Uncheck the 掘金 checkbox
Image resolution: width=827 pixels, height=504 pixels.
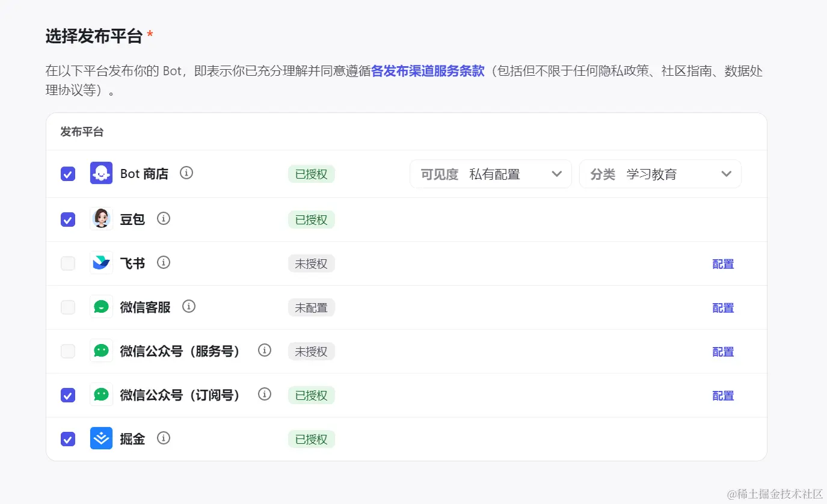click(68, 439)
